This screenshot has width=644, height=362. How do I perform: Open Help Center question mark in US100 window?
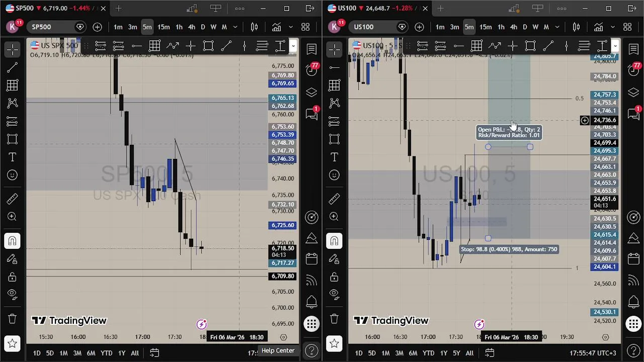[633, 350]
